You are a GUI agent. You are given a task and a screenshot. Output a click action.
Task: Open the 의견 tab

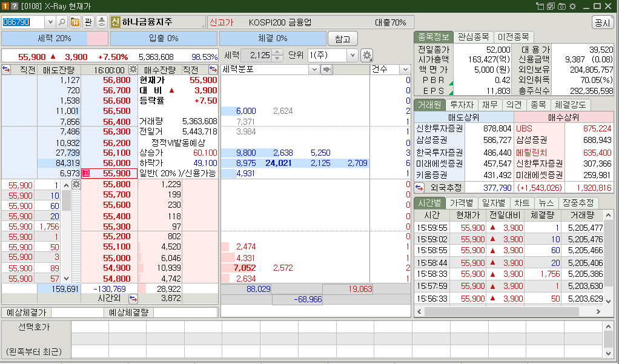tap(514, 105)
